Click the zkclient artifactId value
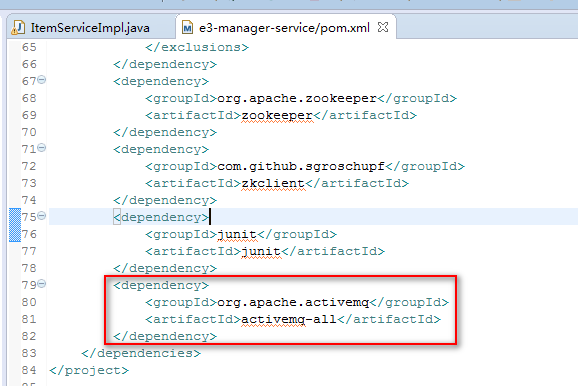 273,183
